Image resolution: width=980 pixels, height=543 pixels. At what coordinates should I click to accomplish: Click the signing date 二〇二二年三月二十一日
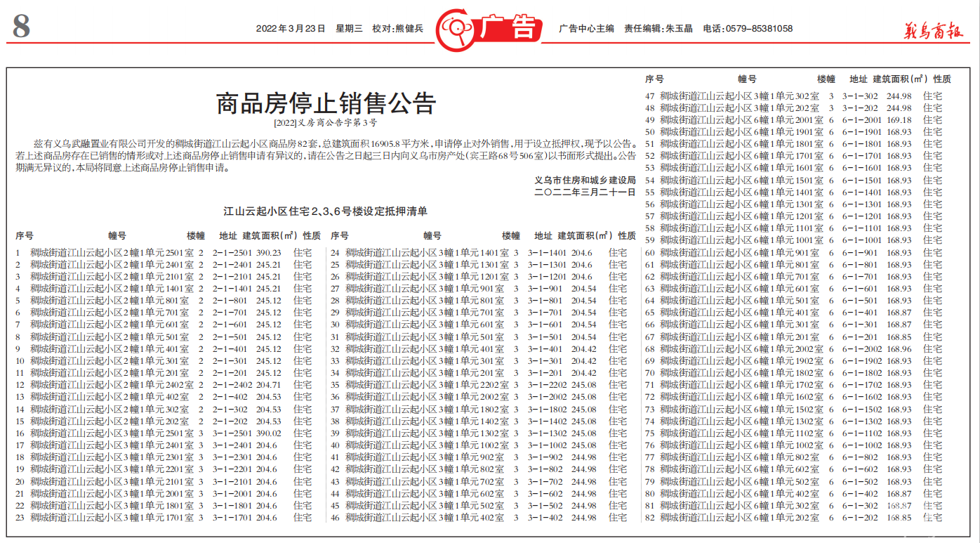pos(585,192)
